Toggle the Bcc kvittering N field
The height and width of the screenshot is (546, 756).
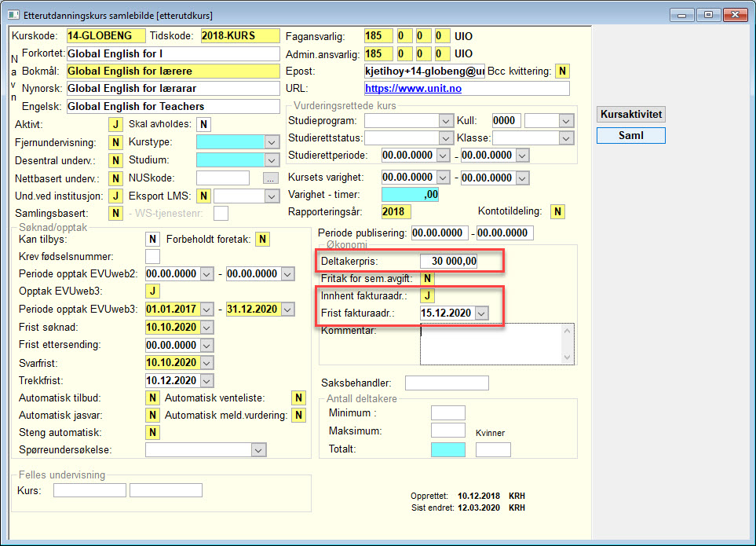coord(562,71)
